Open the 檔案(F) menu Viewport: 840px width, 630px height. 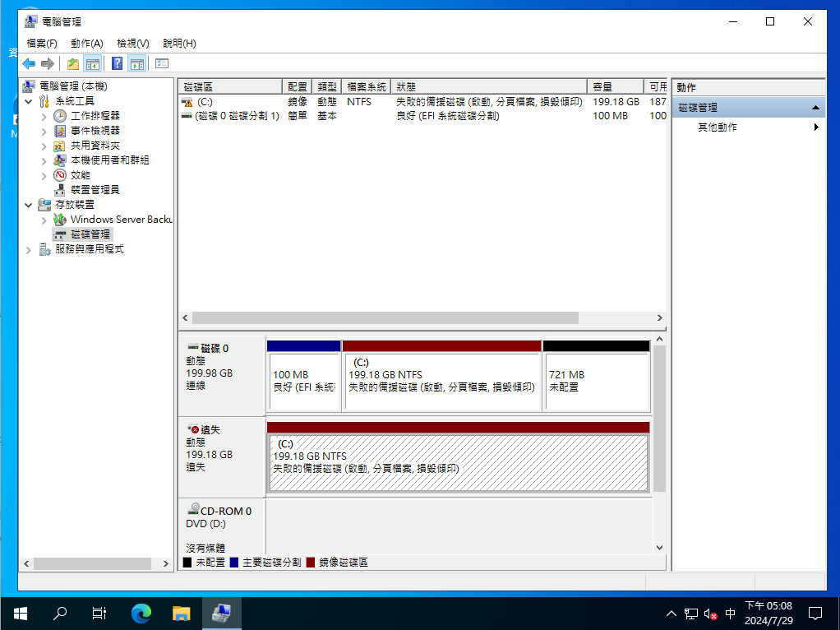pos(42,44)
